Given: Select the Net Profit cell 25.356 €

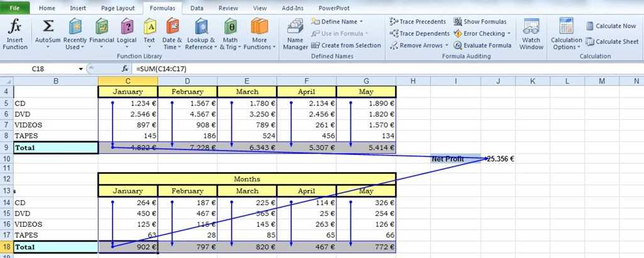Looking at the screenshot, I should click(499, 158).
